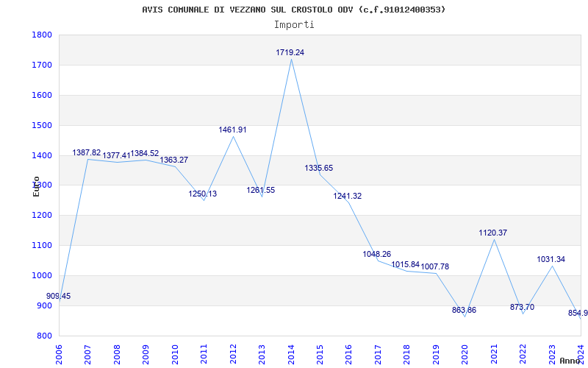Click the 1031.34 value label
This screenshot has width=588, height=368.
click(551, 260)
